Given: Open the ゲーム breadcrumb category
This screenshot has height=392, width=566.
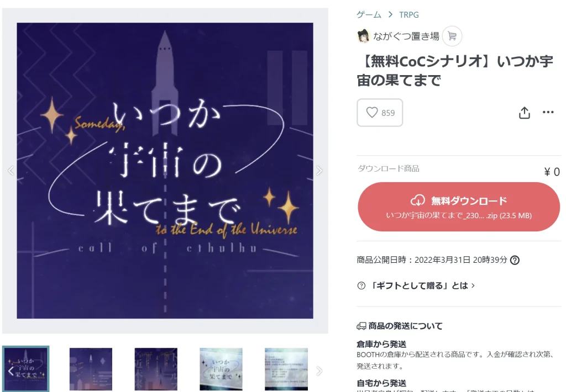Looking at the screenshot, I should [x=369, y=15].
